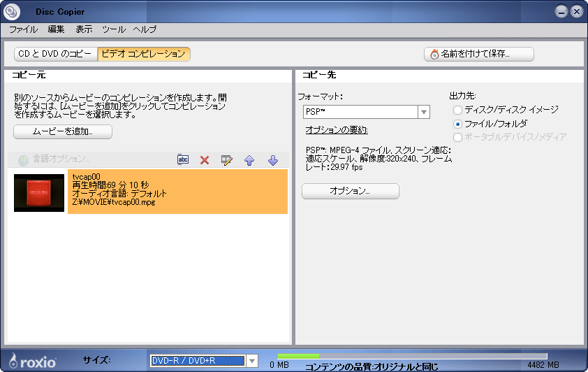The width and height of the screenshot is (588, 372).
Task: Select the tvcap00 movie entry row
Action: tap(177, 192)
